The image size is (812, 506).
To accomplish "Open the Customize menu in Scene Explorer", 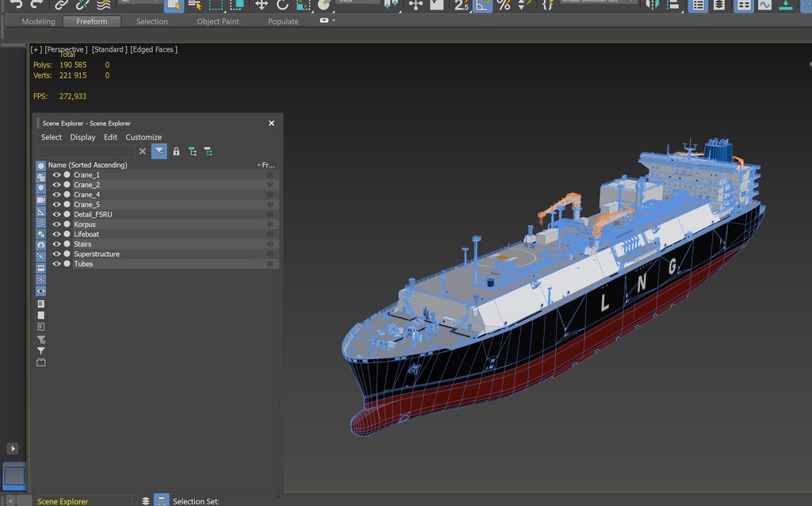I will tap(144, 137).
